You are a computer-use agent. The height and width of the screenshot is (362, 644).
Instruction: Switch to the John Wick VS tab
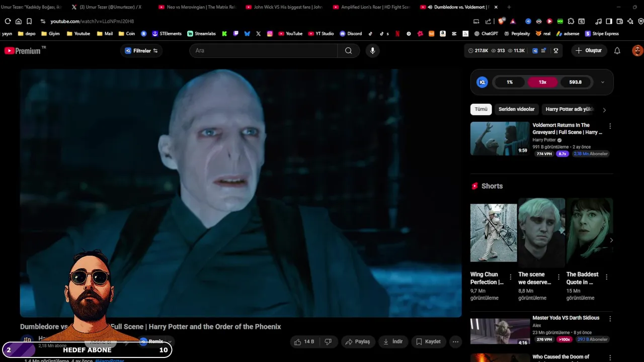(x=284, y=7)
